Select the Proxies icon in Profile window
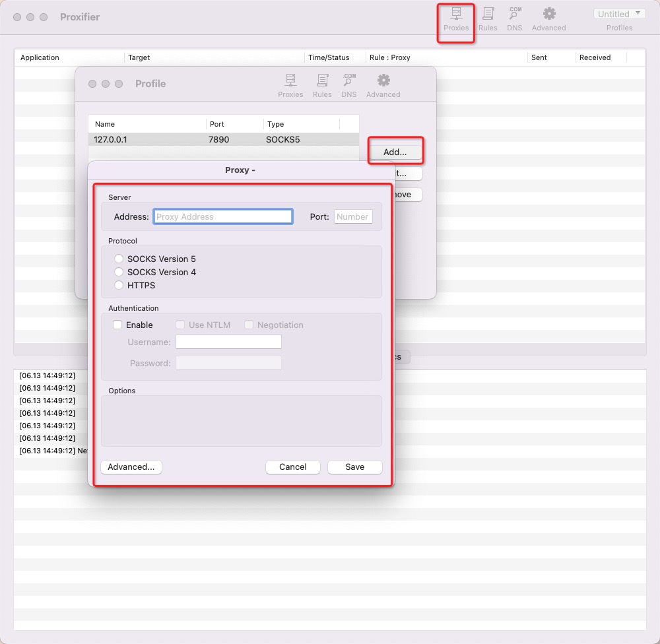This screenshot has height=644, width=660. pos(290,84)
